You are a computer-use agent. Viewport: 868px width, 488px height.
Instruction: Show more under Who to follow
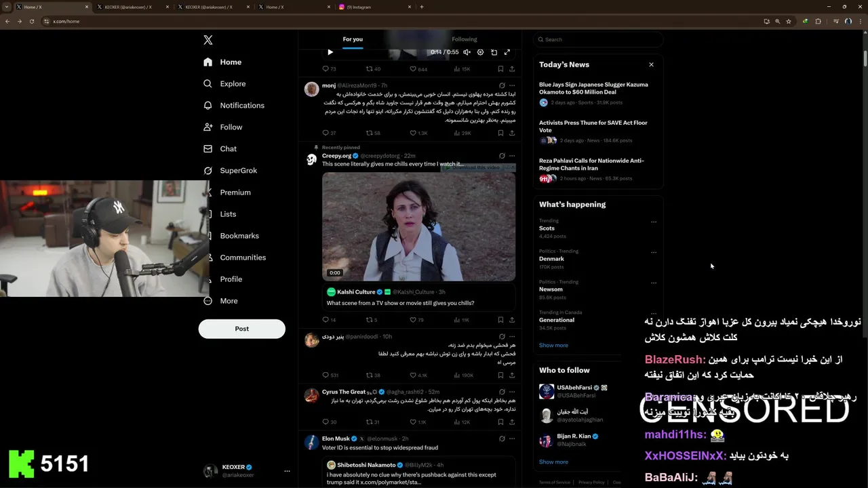[553, 462]
